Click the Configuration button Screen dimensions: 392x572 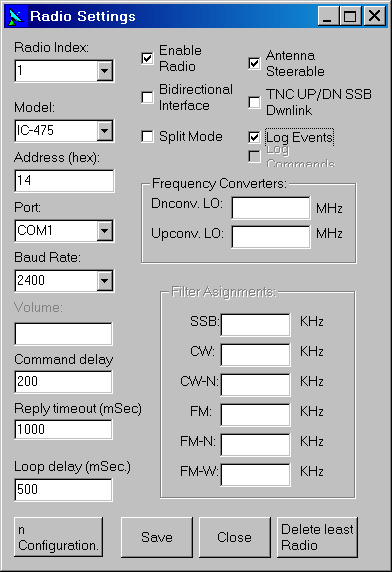coord(58,537)
